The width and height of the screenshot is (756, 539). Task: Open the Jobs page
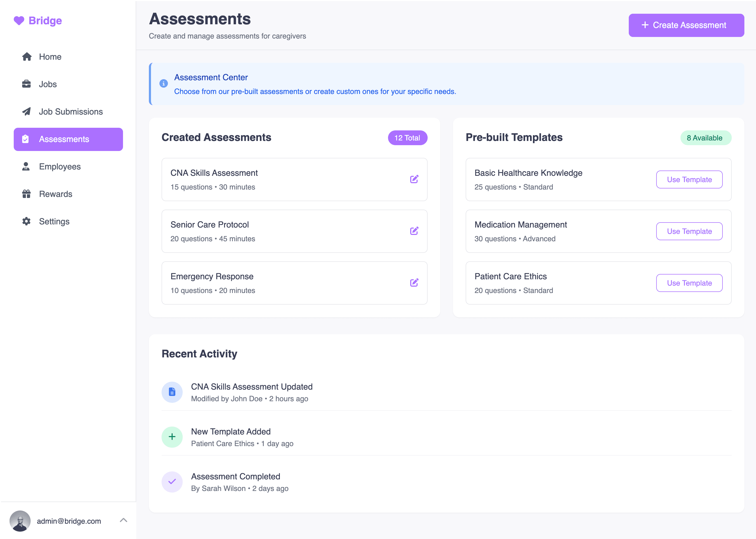click(48, 84)
